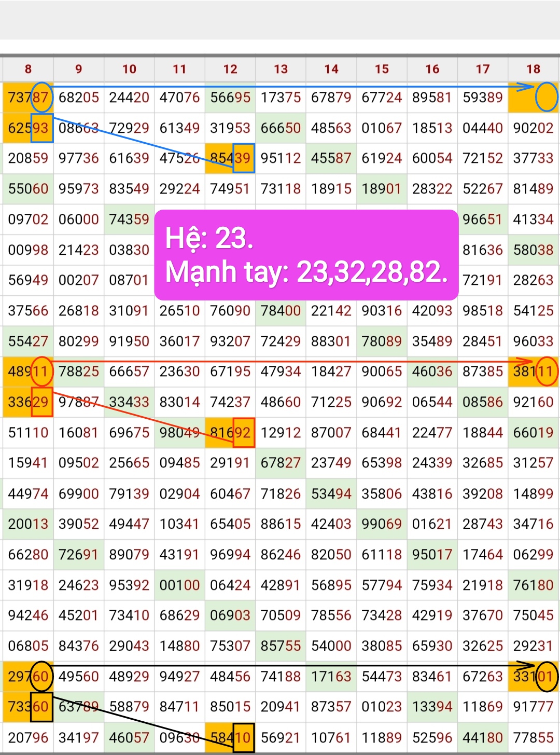Screen dimensions: 560x755
Task: Click the cell 08701
Action: [129, 280]
